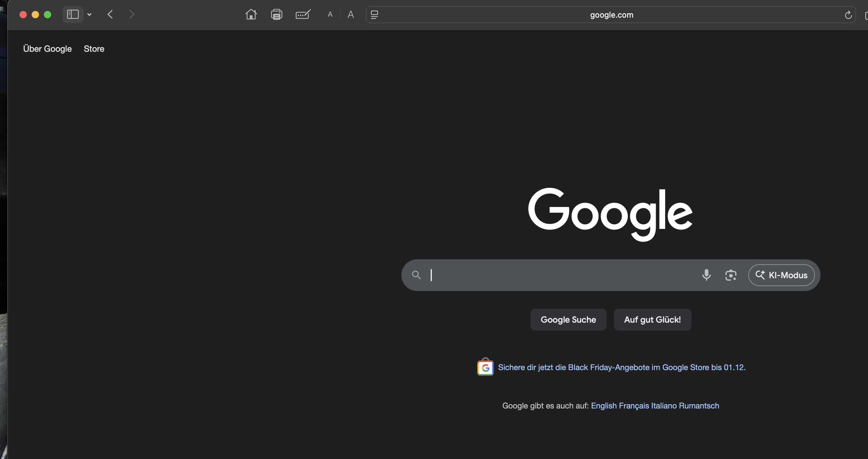Increase text size with large A
Image resolution: width=868 pixels, height=459 pixels.
(x=351, y=15)
